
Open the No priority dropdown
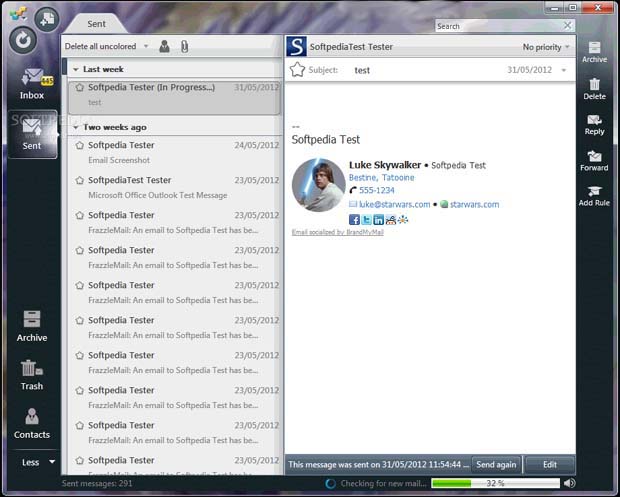click(546, 47)
